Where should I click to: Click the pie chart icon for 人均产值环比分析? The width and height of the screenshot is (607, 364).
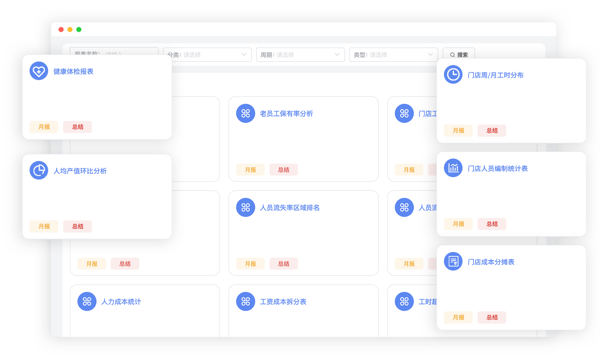[x=39, y=171]
